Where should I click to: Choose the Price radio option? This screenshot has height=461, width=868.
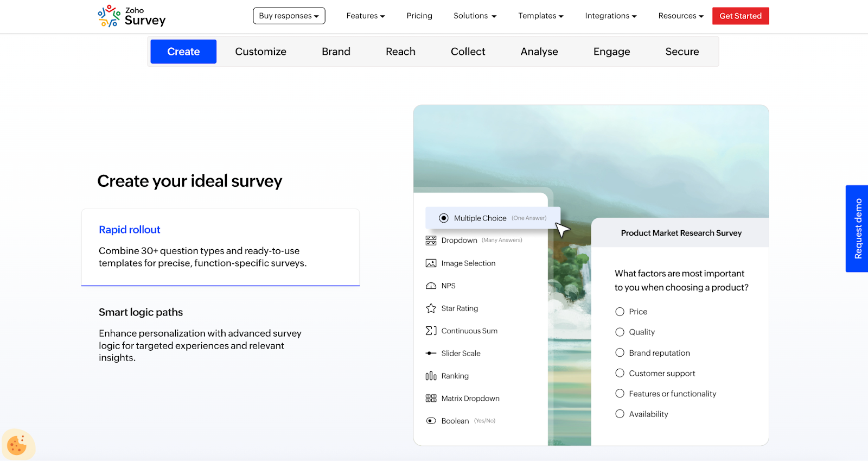coord(620,312)
